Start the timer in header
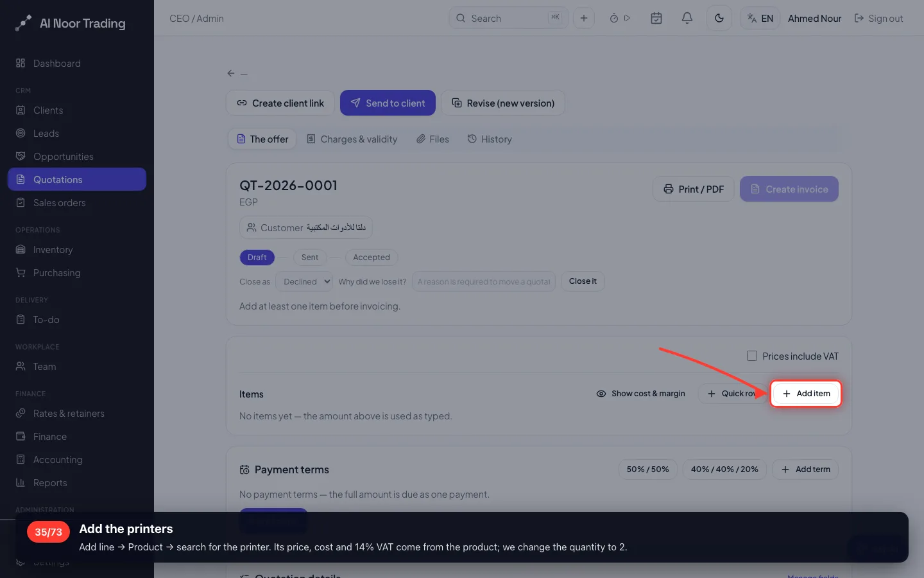Screen dimensions: 924x578 point(620,18)
